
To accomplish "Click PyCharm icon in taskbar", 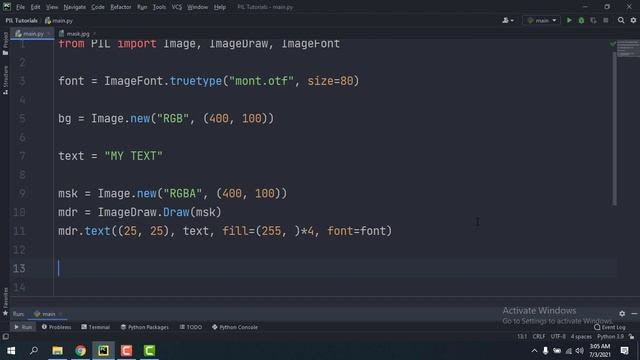I will (103, 351).
